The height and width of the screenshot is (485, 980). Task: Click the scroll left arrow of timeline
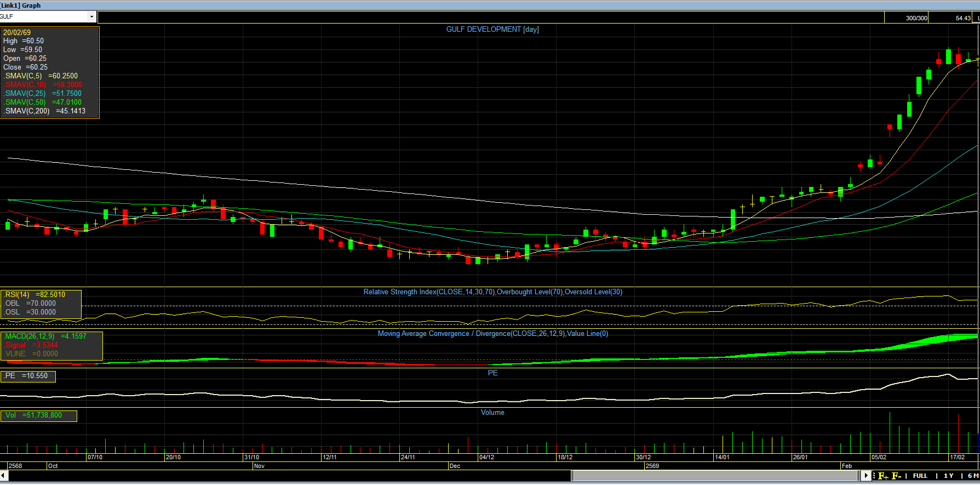coord(4,476)
